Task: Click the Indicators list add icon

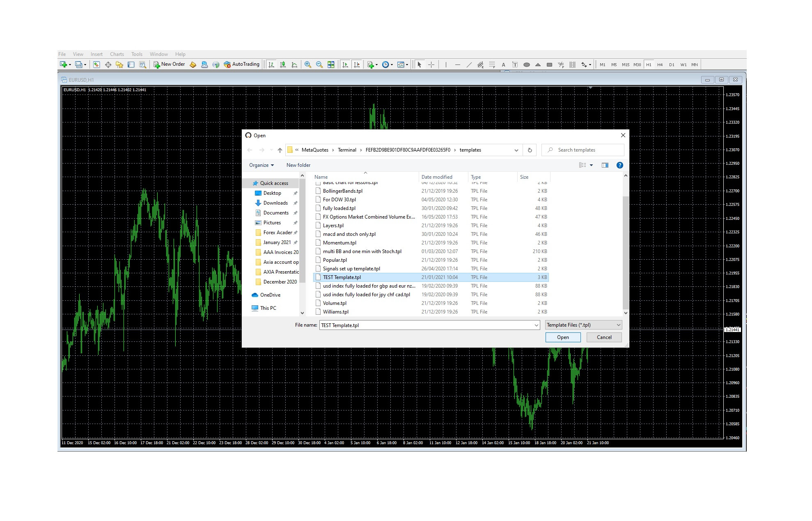Action: [x=370, y=65]
